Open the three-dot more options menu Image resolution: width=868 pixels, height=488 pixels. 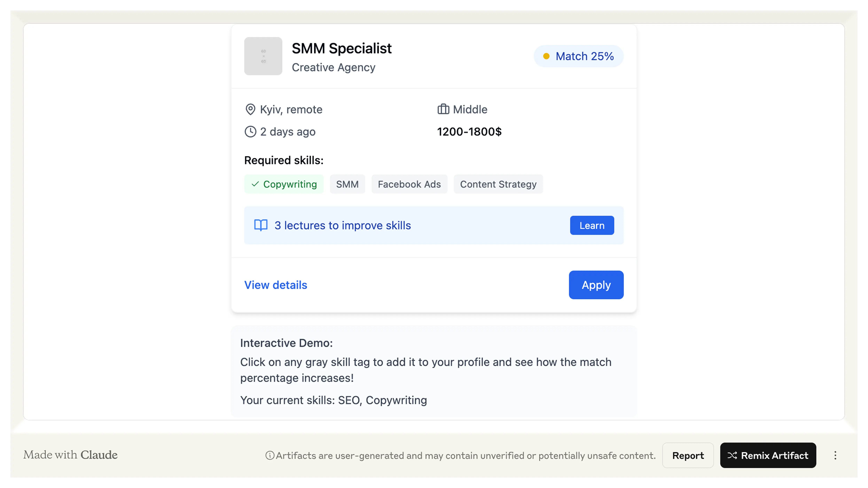(835, 455)
